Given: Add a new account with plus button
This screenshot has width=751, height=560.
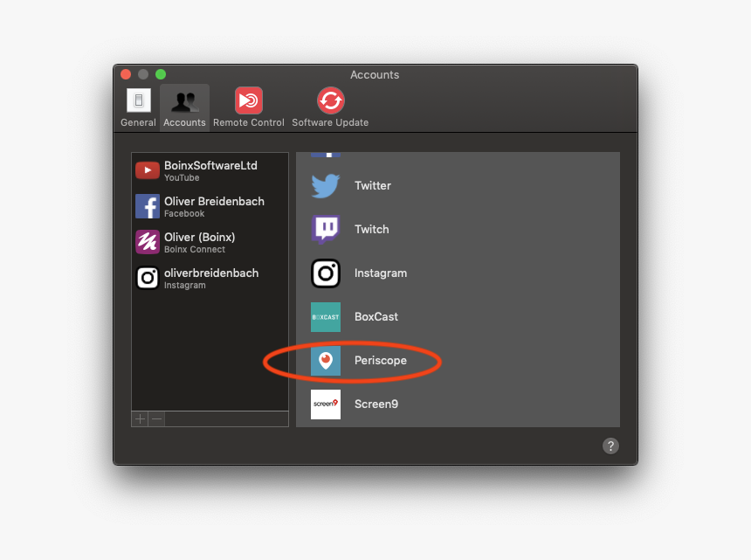Looking at the screenshot, I should pyautogui.click(x=140, y=419).
